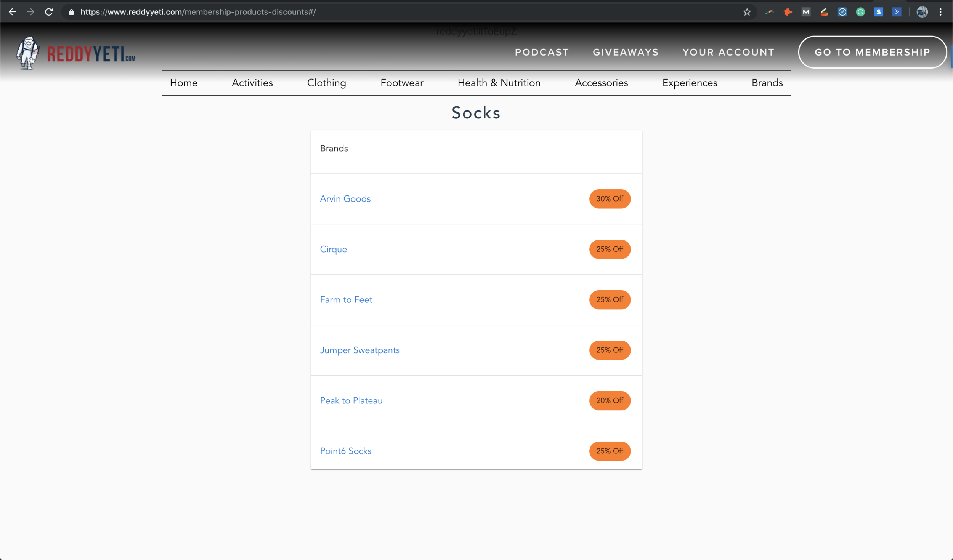Viewport: 953px width, 560px height.
Task: Open the Brands nav item
Action: 767,83
